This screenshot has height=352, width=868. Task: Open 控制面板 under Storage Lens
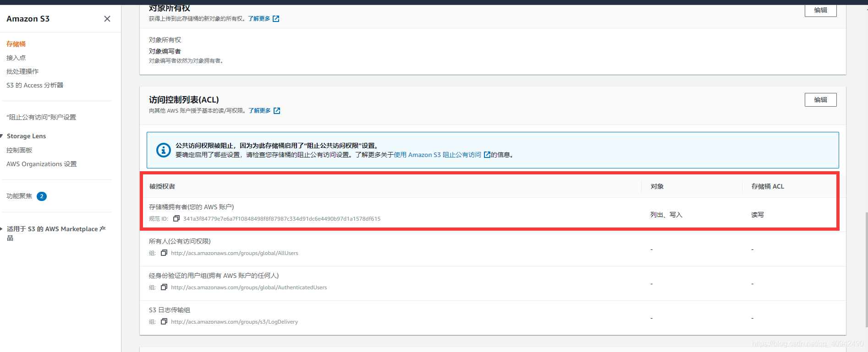tap(19, 150)
